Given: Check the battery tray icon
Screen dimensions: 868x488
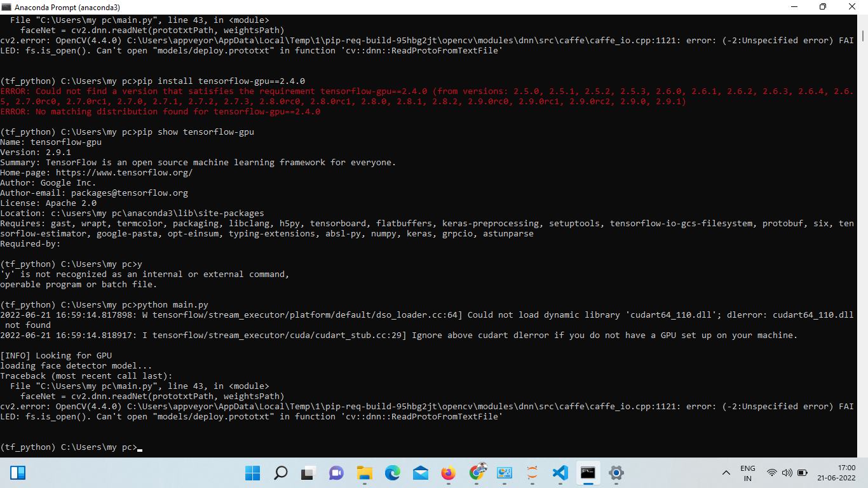Looking at the screenshot, I should click(x=803, y=473).
